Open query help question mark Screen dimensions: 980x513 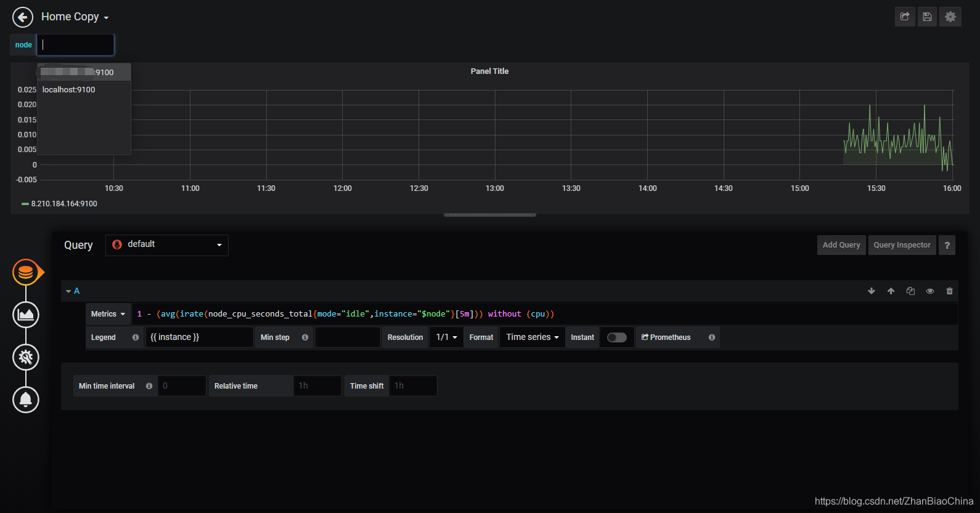tap(947, 245)
